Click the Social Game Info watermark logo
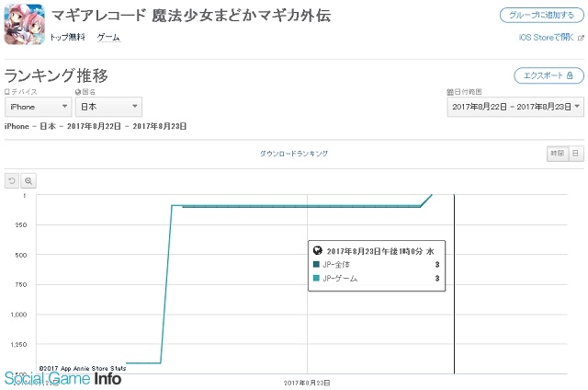This screenshot has width=588, height=390. 62,378
